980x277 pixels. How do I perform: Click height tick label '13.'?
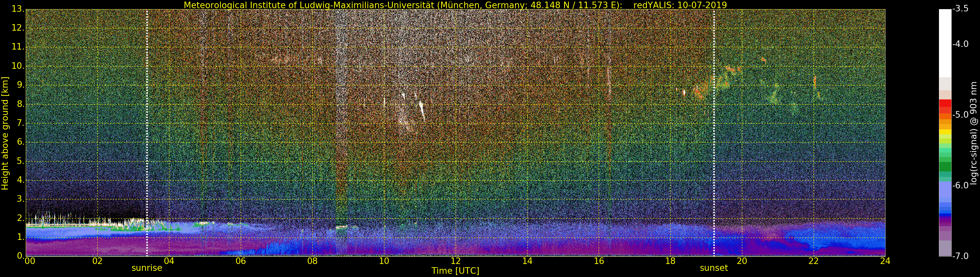[18, 9]
